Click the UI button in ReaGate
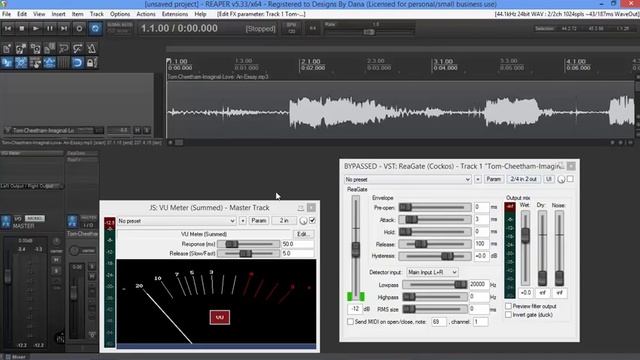This screenshot has height=360, width=640. (x=549, y=179)
